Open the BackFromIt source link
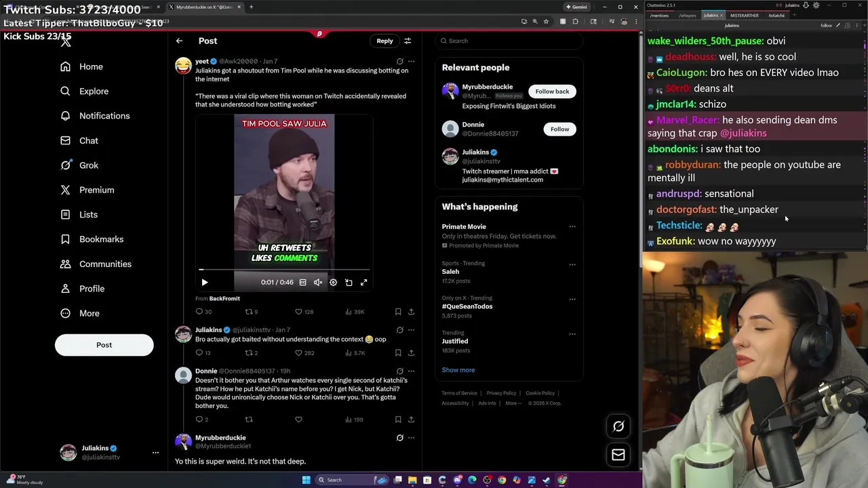This screenshot has width=868, height=488. (x=224, y=298)
